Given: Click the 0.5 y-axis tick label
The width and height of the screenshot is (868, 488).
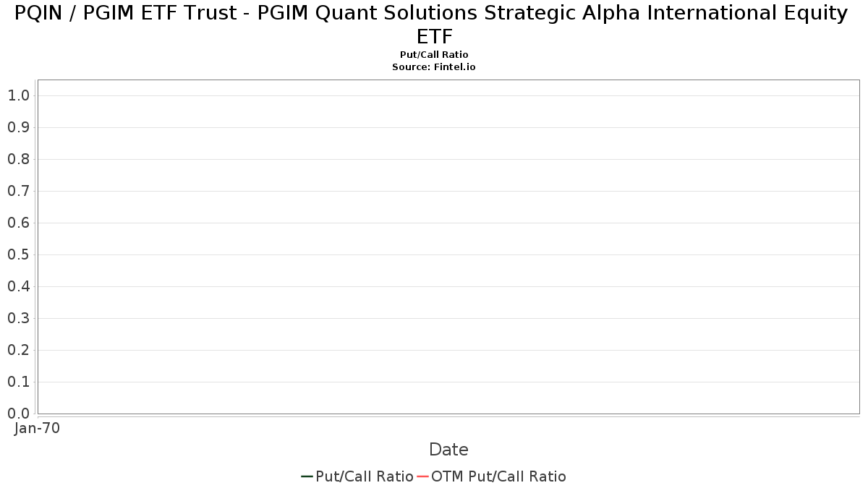Looking at the screenshot, I should 18,254.
